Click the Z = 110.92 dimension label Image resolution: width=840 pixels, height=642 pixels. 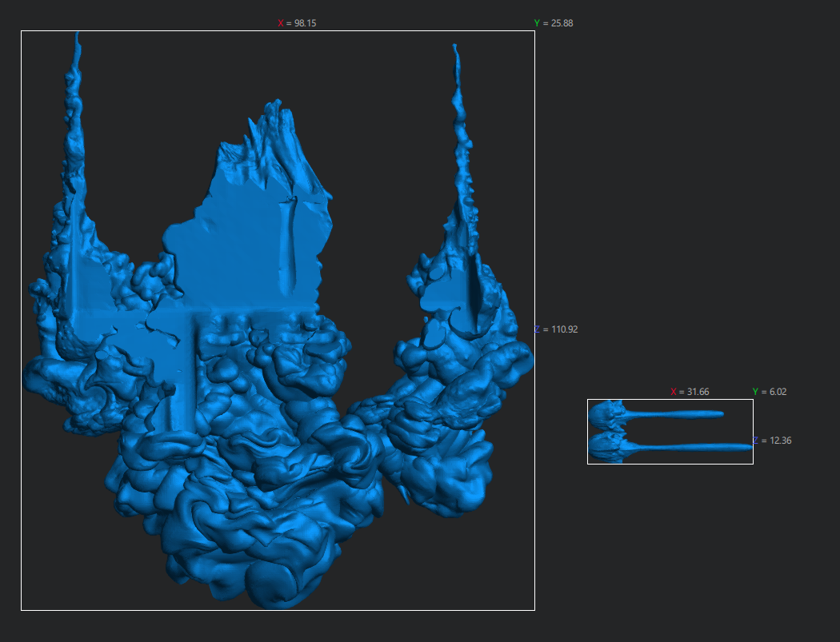coord(555,329)
